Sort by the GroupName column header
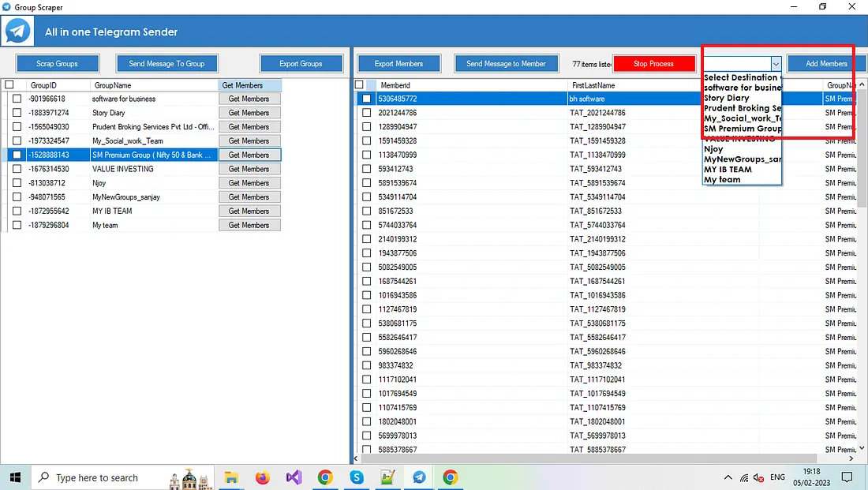The image size is (868, 490). [155, 85]
